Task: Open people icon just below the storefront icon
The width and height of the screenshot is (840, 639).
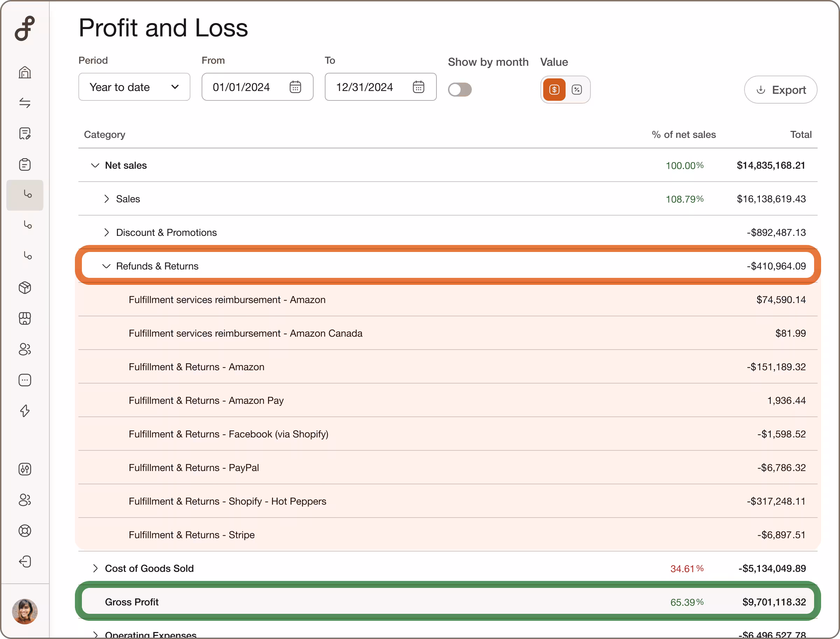Action: click(25, 349)
